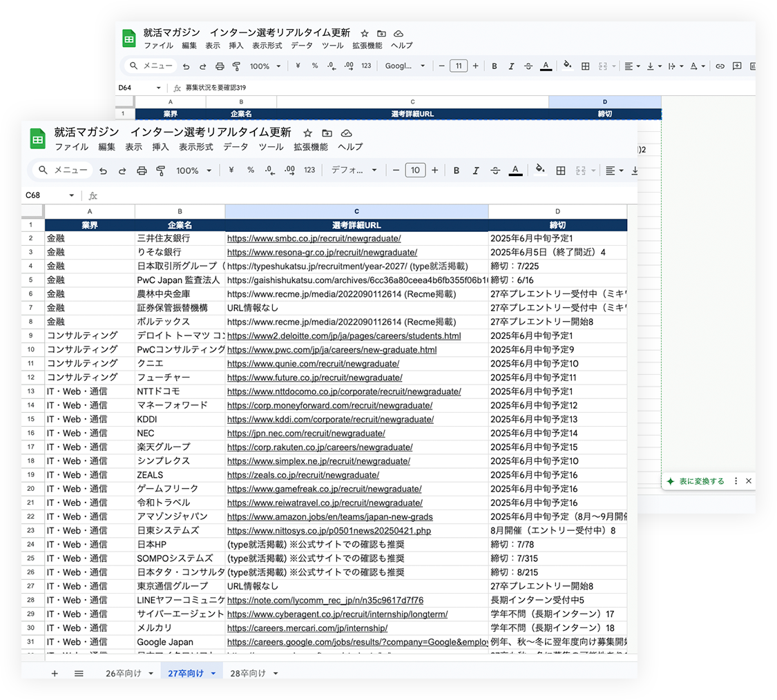Screen dimensions: 777x700
Task: Check cloud save status in front window
Action: (347, 133)
